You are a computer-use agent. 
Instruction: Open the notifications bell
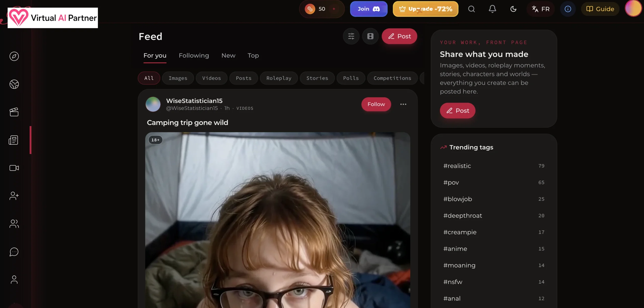point(492,9)
